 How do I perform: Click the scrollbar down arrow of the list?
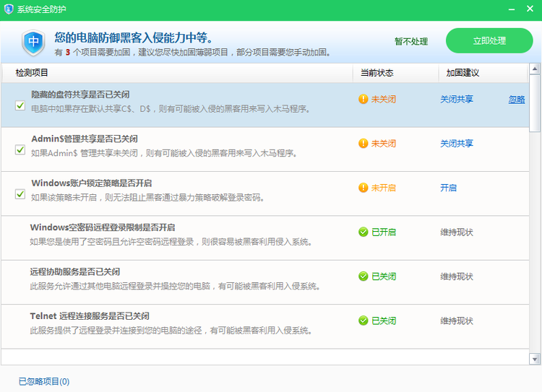(x=535, y=359)
